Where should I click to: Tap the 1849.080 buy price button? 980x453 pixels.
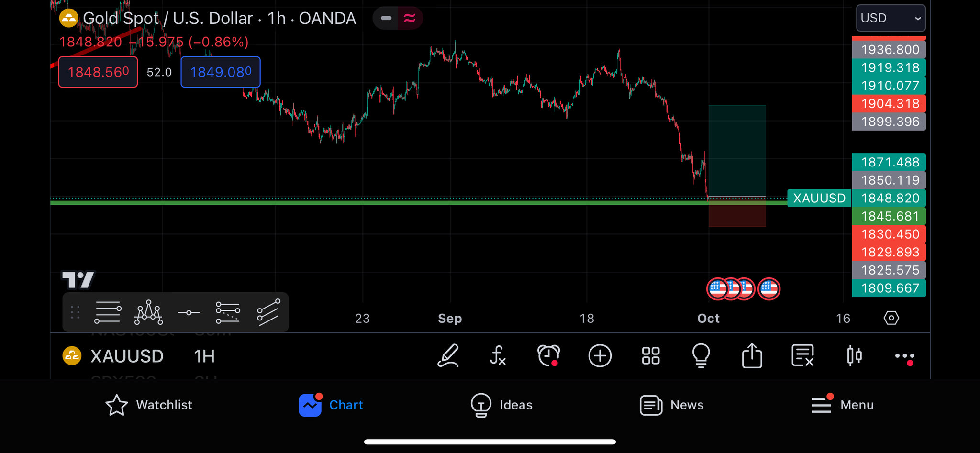point(221,72)
